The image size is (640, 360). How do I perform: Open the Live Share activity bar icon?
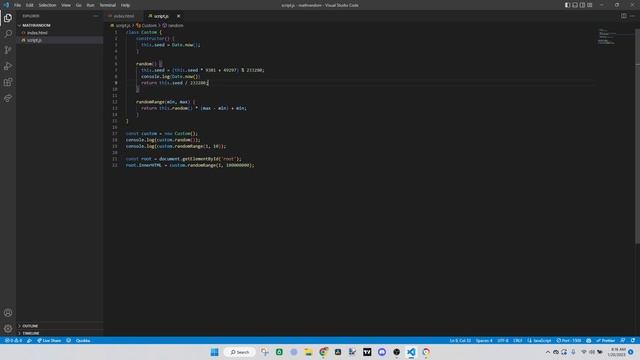(8, 98)
